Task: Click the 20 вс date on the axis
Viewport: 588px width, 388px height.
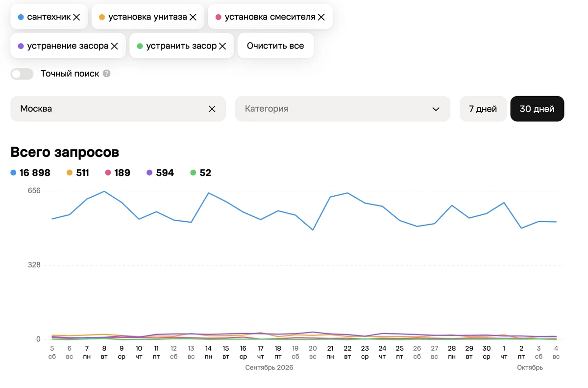Action: [x=313, y=352]
